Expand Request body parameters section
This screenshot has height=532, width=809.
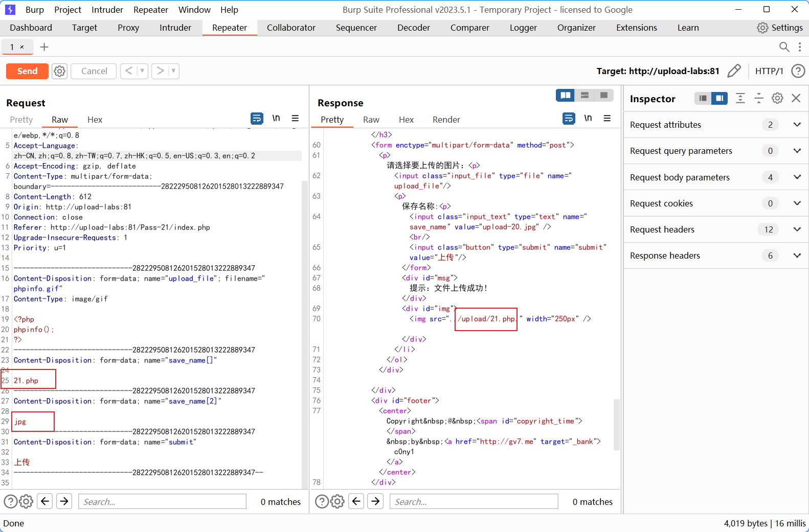(x=715, y=177)
